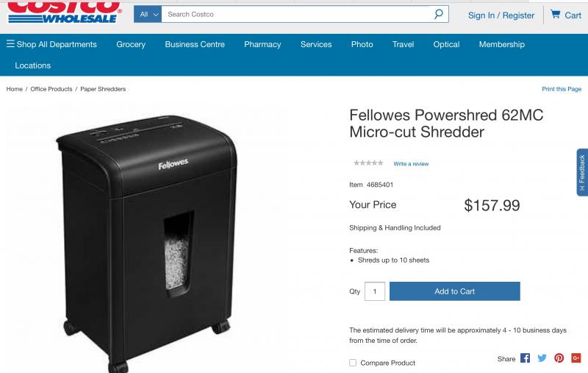Viewport: 588px width, 373px height.
Task: Click Write a review link
Action: click(411, 163)
